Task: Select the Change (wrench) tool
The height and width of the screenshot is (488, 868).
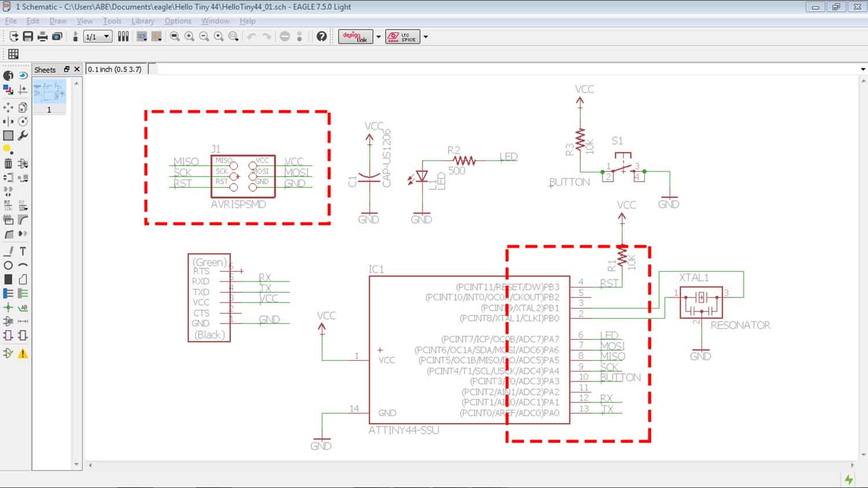Action: tap(23, 135)
